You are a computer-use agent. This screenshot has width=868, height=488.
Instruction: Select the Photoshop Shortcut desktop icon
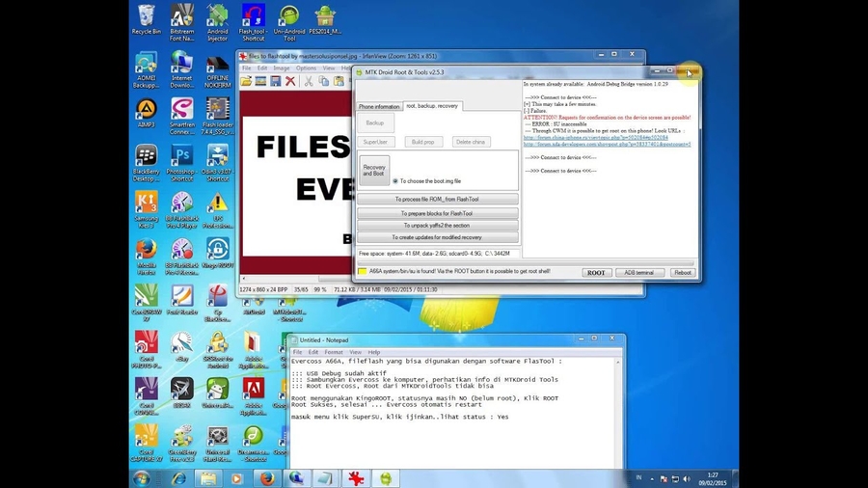182,163
